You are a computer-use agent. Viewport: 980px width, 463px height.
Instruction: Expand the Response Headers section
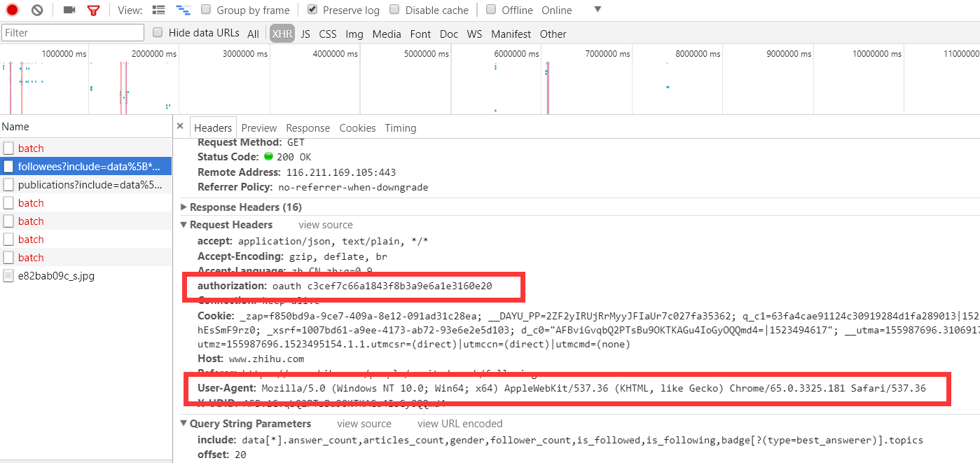click(184, 207)
